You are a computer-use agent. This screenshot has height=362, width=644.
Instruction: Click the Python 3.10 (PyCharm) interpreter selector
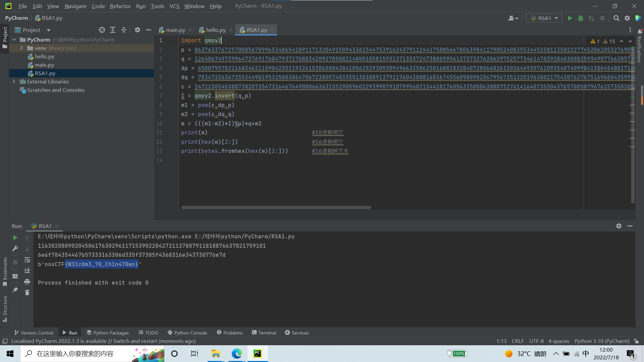pyautogui.click(x=602, y=341)
